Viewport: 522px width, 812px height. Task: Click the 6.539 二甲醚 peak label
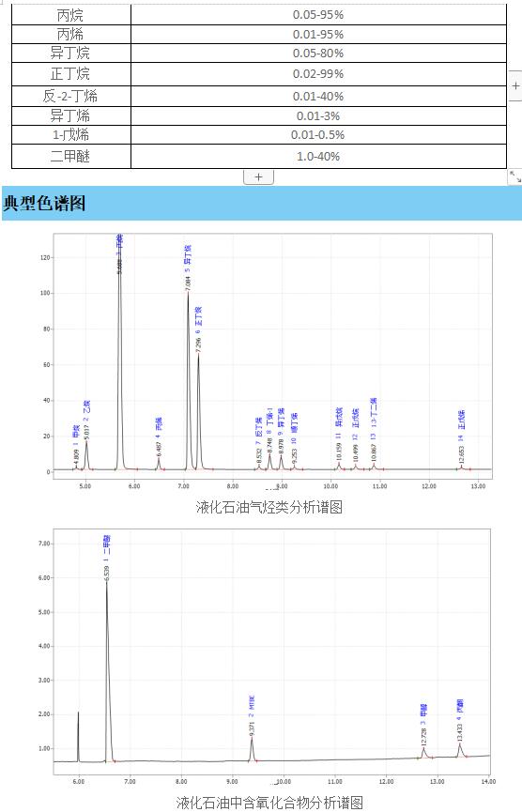click(x=107, y=558)
